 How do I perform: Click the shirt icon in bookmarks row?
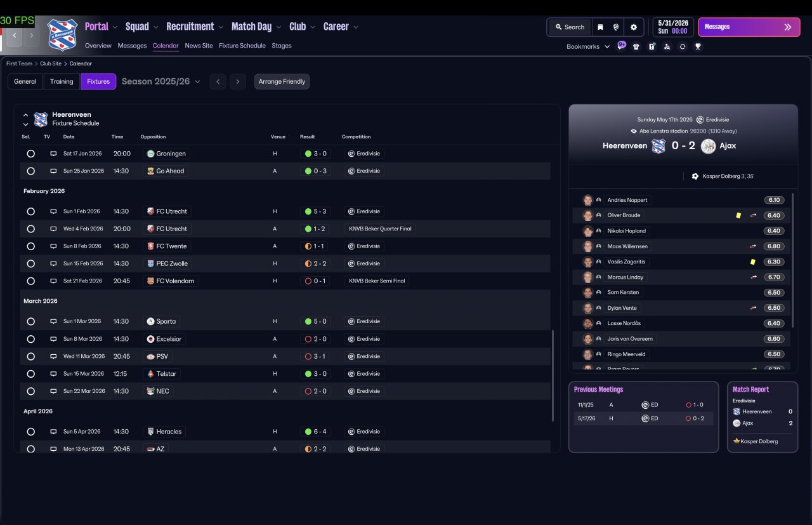click(x=636, y=46)
